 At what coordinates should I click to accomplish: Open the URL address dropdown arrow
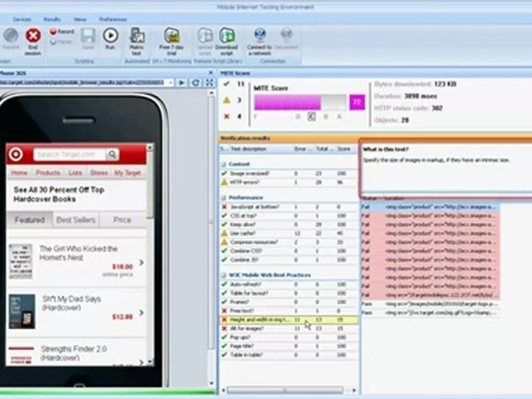click(x=170, y=83)
